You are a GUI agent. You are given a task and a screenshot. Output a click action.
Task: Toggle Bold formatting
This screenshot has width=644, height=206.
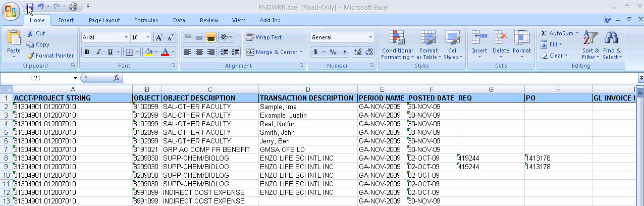tap(87, 52)
